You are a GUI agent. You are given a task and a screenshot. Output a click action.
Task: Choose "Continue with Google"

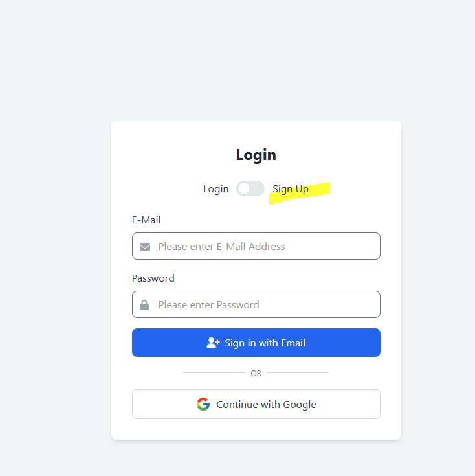coord(265,404)
